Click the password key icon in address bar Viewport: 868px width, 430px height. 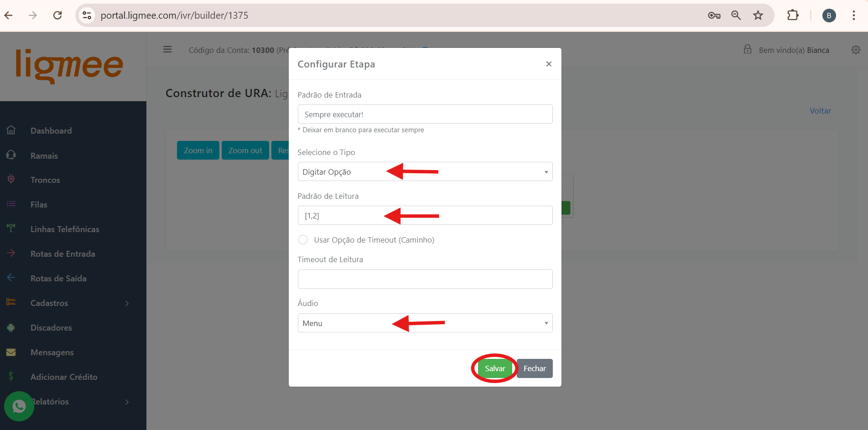point(714,15)
